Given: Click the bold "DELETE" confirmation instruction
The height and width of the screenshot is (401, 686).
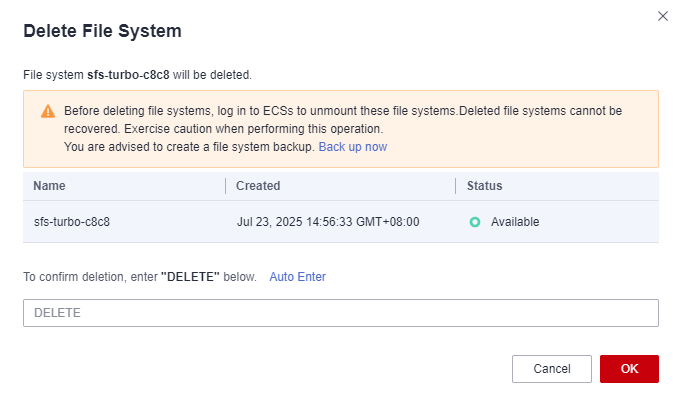Looking at the screenshot, I should click(x=190, y=277).
